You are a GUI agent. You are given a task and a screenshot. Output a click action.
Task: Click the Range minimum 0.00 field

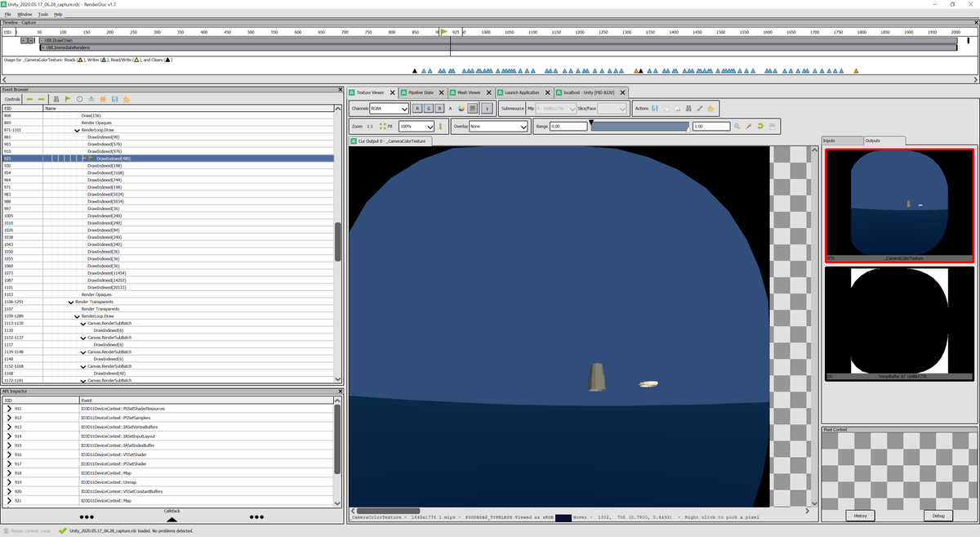(568, 127)
